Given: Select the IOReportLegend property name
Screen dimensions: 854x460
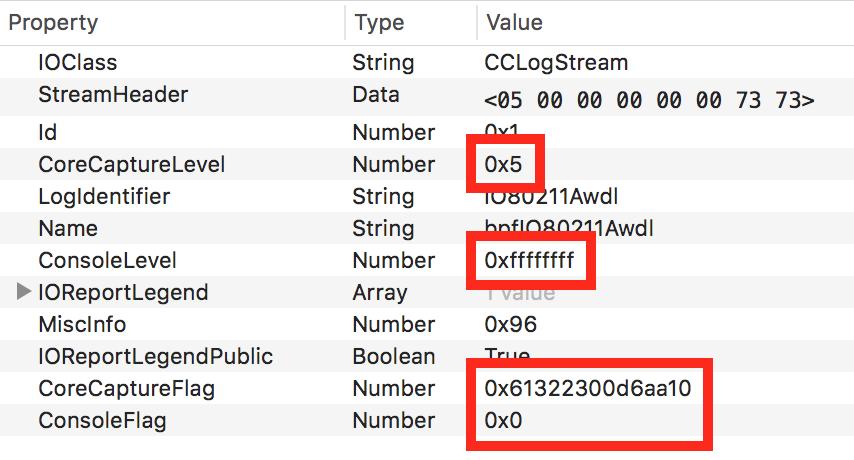Looking at the screenshot, I should click(123, 293).
